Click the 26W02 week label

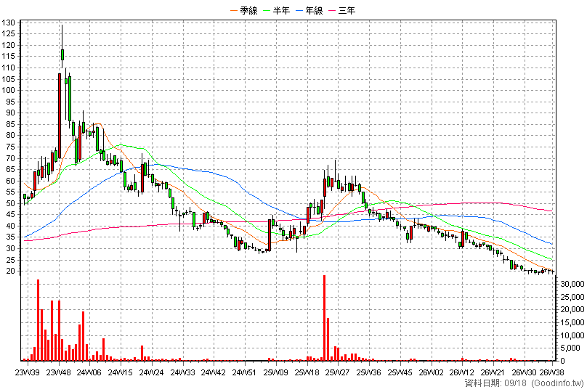click(431, 372)
